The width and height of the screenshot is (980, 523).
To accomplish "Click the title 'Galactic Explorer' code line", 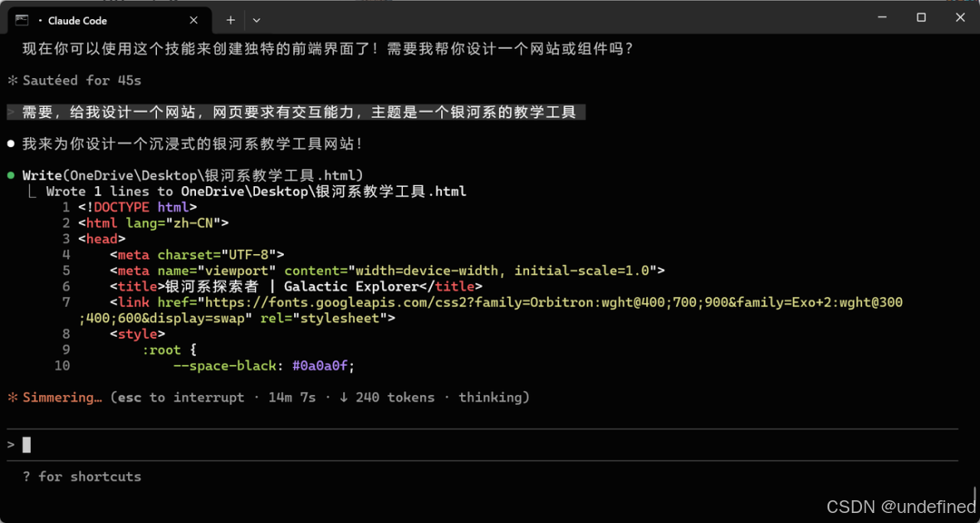I will coord(296,287).
